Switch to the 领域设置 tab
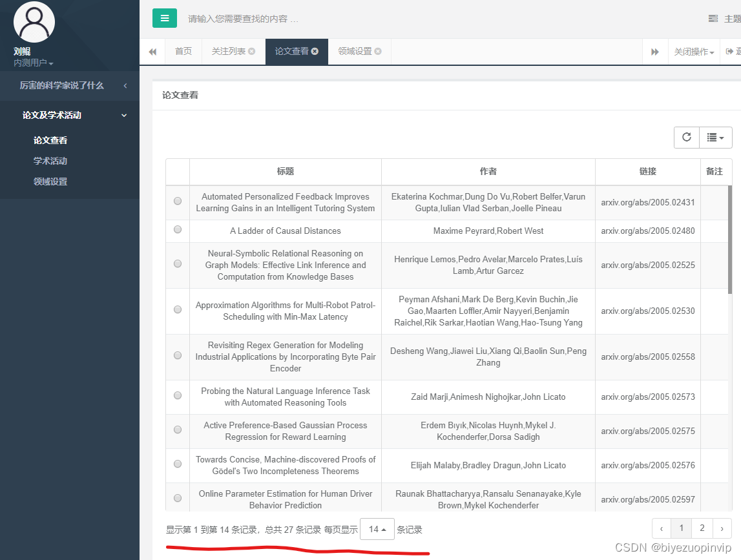741x560 pixels. click(355, 51)
